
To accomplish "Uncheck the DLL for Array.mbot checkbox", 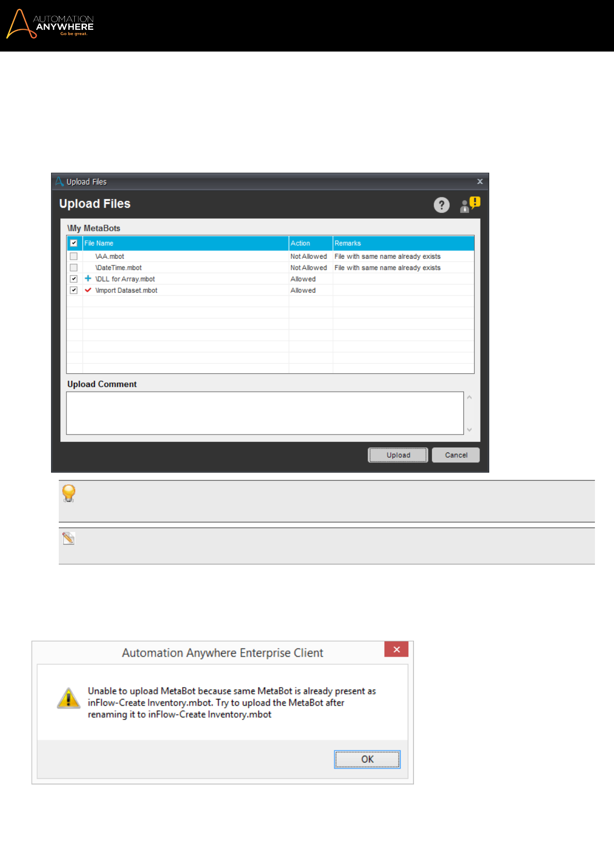I will [74, 279].
